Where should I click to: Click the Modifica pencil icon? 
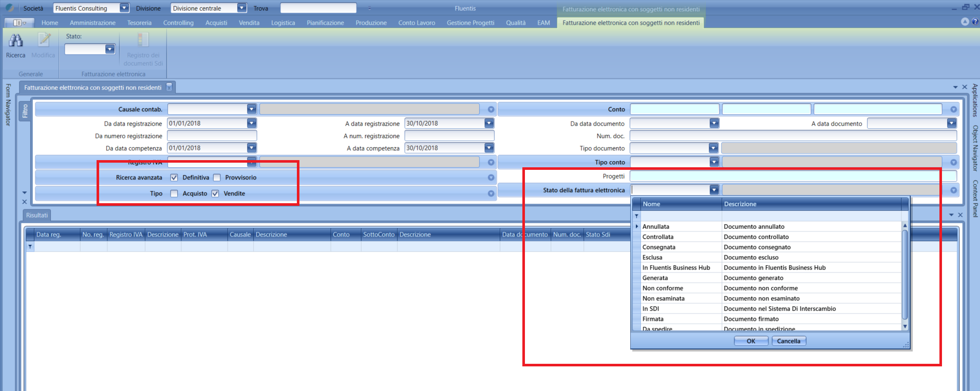coord(44,41)
